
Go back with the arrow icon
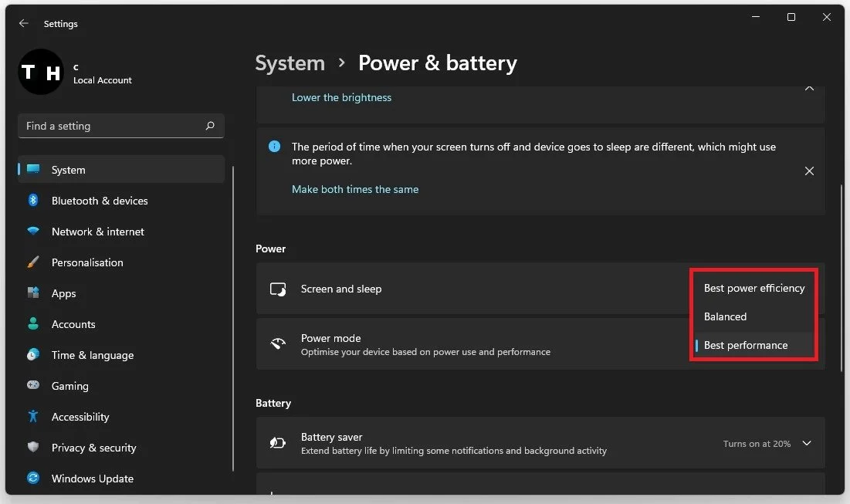coord(23,23)
